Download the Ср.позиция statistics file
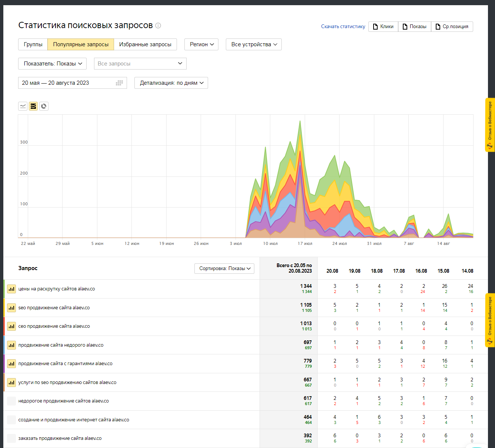Viewport: 495px width, 448px height. [452, 27]
